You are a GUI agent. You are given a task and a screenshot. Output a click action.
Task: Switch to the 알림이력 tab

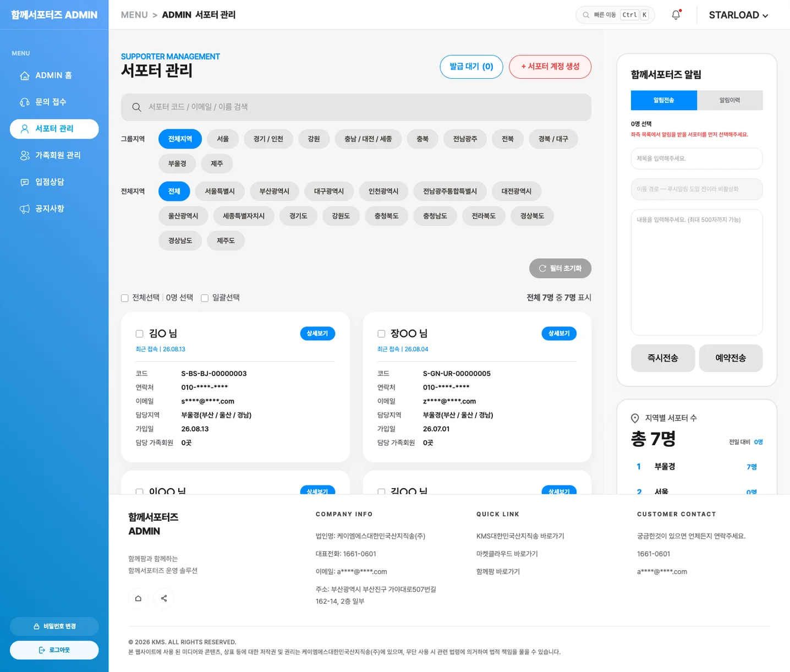pyautogui.click(x=730, y=100)
